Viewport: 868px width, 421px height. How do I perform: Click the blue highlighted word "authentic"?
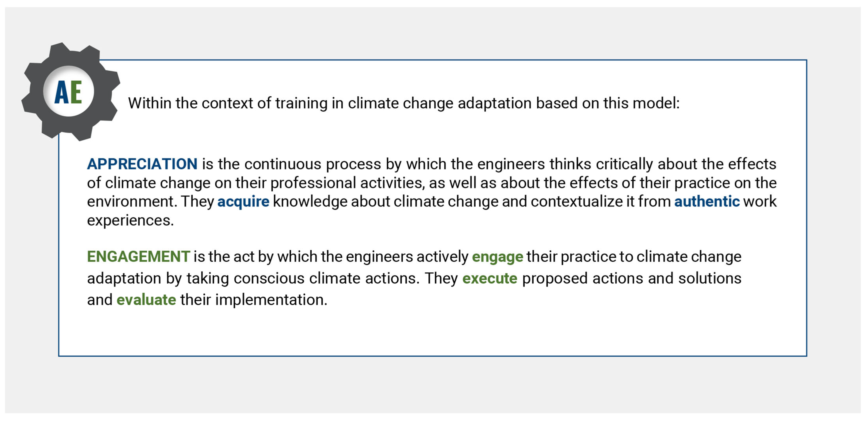tap(707, 202)
